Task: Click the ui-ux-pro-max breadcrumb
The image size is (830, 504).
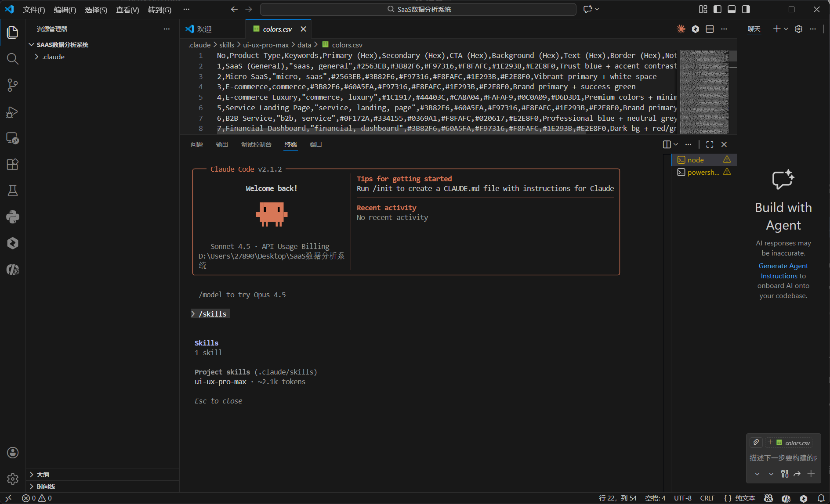Action: (266, 45)
